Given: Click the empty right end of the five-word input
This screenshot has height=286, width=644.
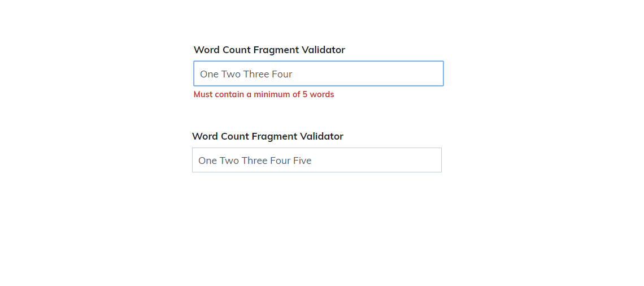Looking at the screenshot, I should [395, 160].
